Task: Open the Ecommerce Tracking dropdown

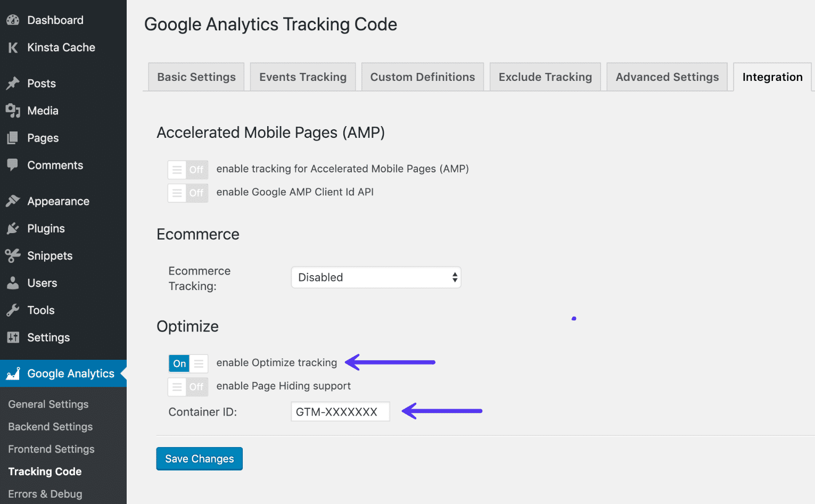Action: (376, 277)
